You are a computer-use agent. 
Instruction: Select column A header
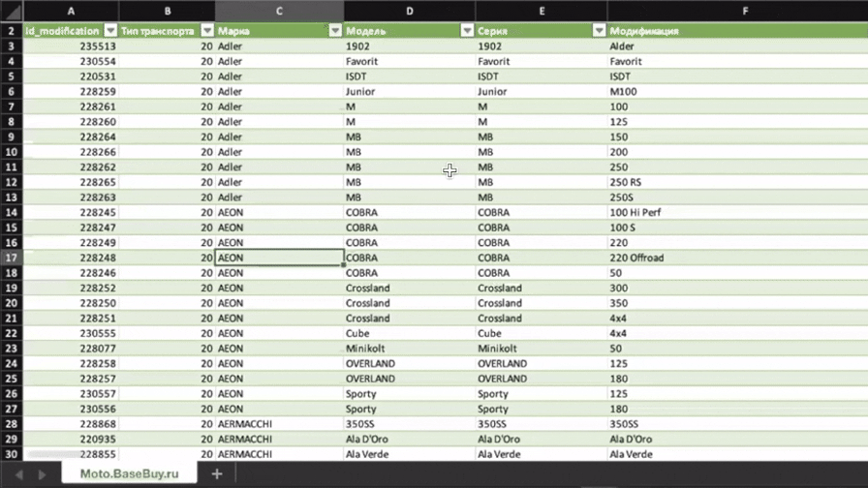71,11
